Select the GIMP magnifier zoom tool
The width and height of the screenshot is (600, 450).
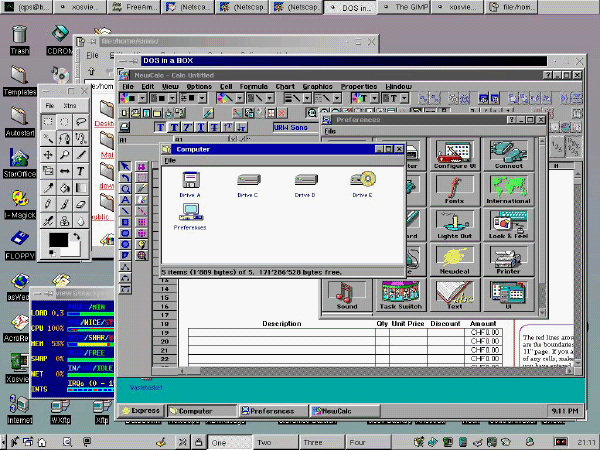(x=64, y=155)
